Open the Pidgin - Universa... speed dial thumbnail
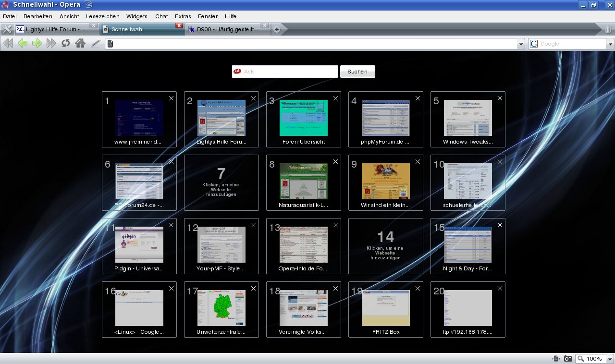The width and height of the screenshot is (615, 364). coord(139,245)
